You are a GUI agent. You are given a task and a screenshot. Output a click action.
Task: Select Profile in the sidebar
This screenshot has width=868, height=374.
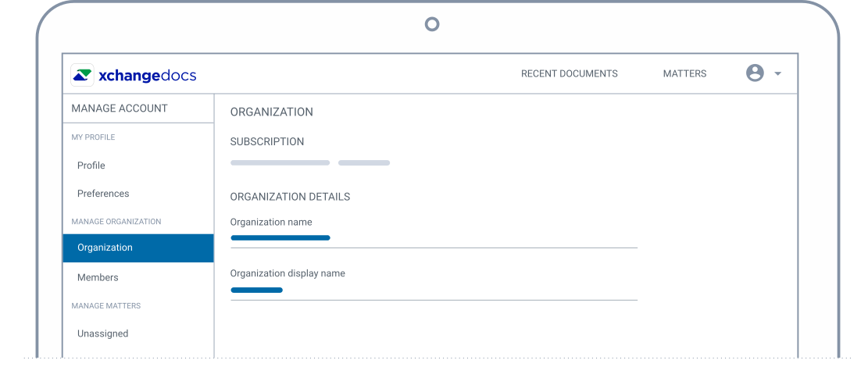(x=91, y=166)
